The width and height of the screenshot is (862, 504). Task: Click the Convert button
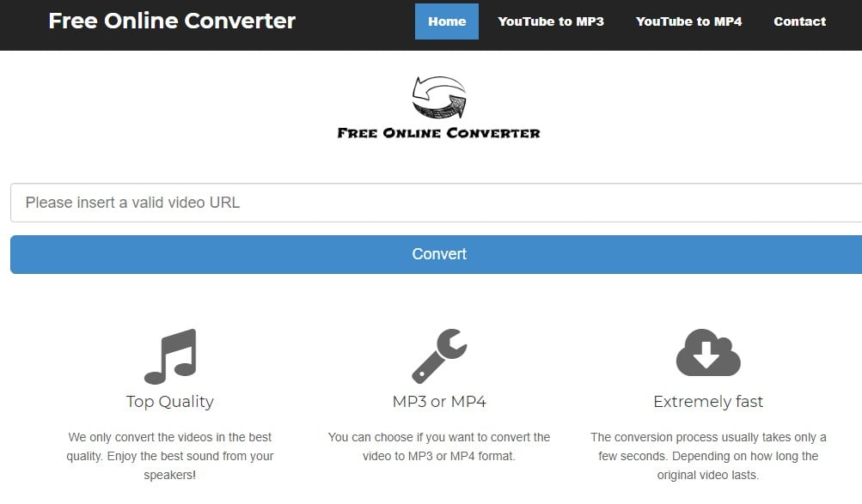click(x=436, y=254)
